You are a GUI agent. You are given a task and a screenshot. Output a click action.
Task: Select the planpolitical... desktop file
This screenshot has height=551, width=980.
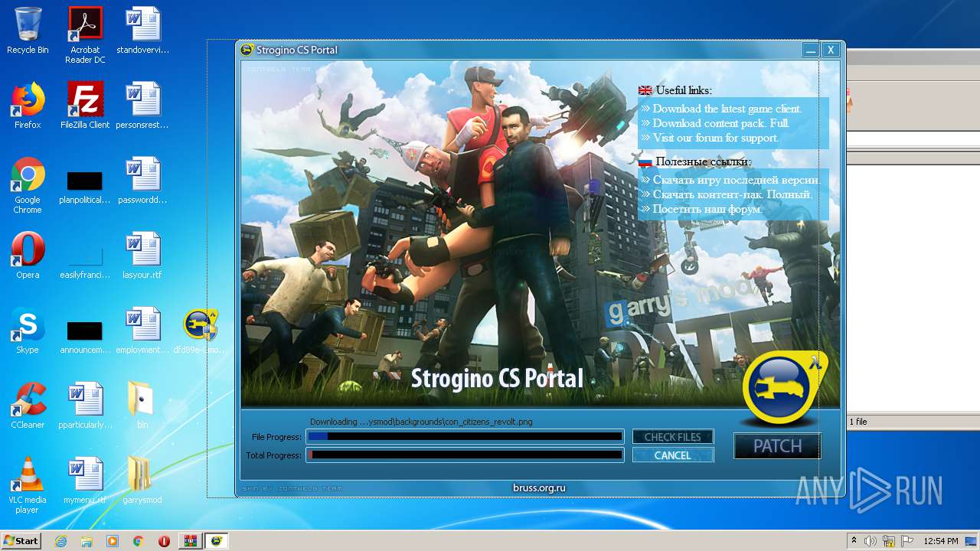(x=85, y=185)
